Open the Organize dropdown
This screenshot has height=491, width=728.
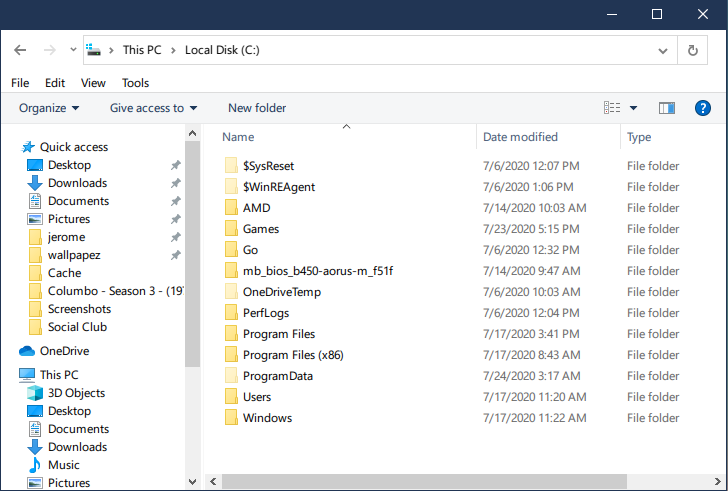click(49, 108)
